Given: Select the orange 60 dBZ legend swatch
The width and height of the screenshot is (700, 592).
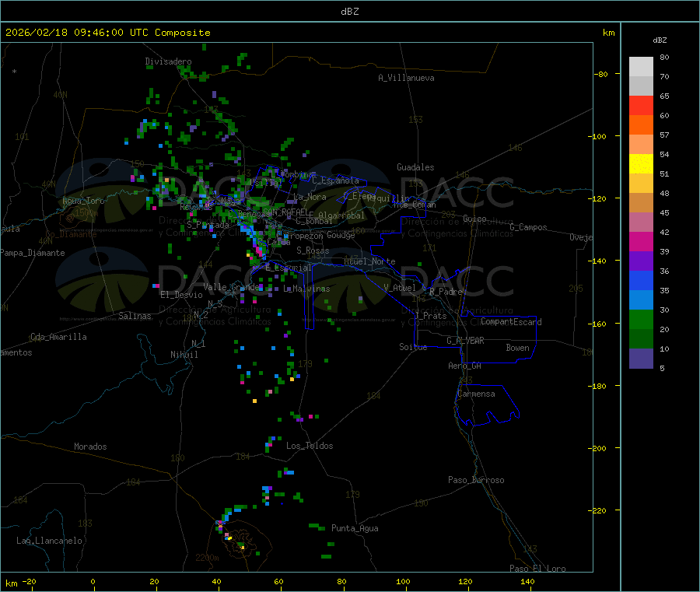Looking at the screenshot, I should 641,125.
